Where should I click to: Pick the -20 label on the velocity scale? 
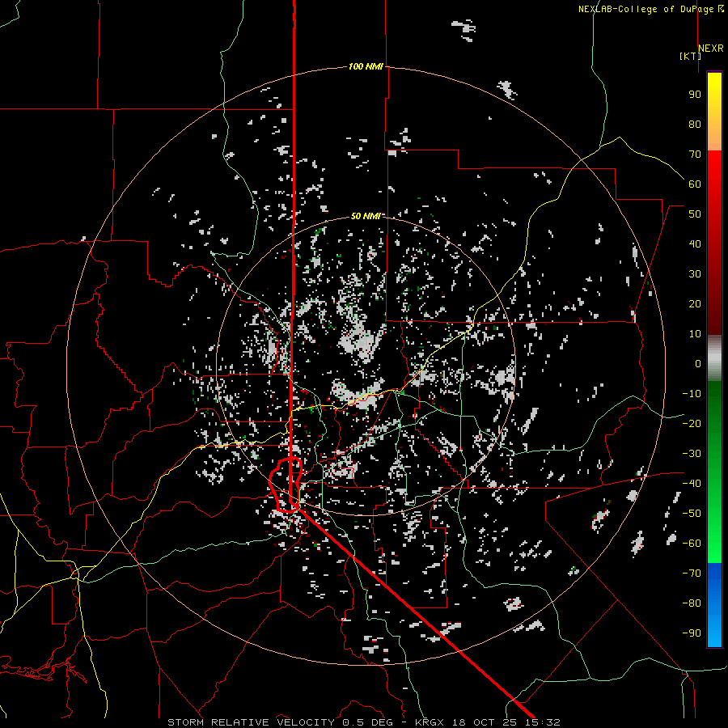(692, 423)
